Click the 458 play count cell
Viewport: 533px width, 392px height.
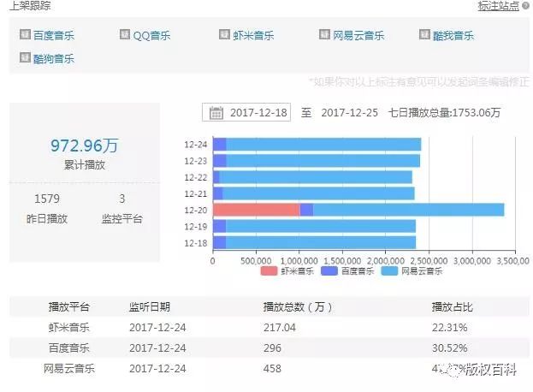coord(272,369)
